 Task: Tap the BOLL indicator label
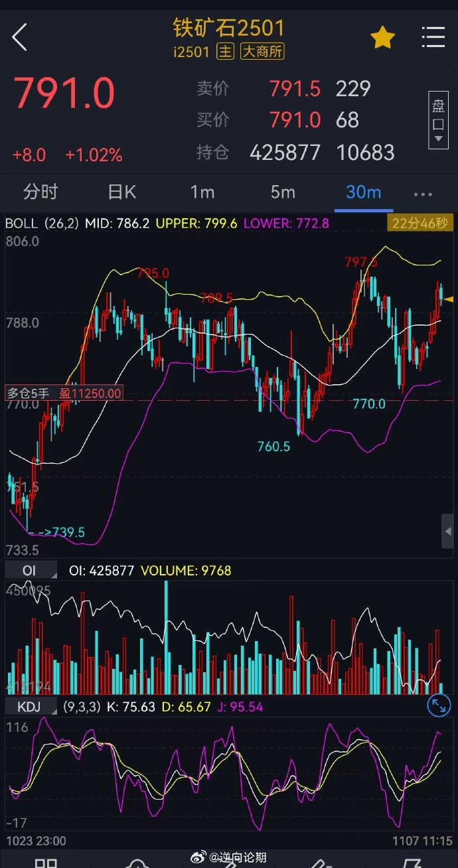coord(22,224)
